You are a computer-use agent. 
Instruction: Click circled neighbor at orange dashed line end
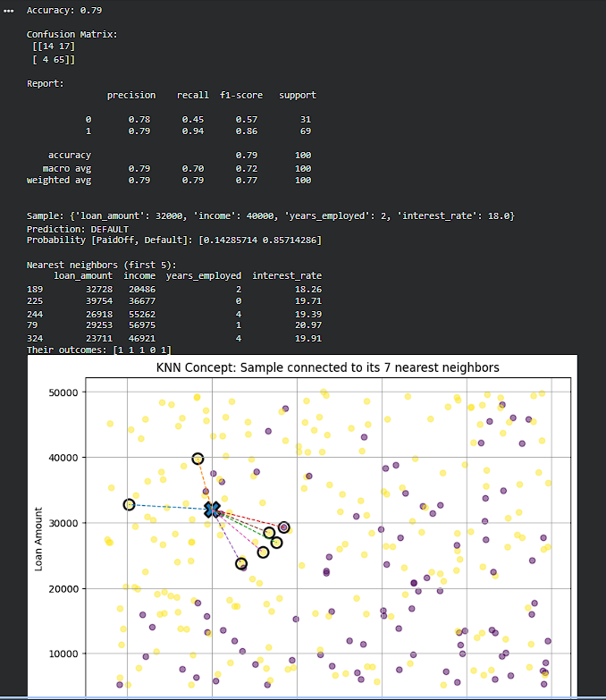click(198, 459)
